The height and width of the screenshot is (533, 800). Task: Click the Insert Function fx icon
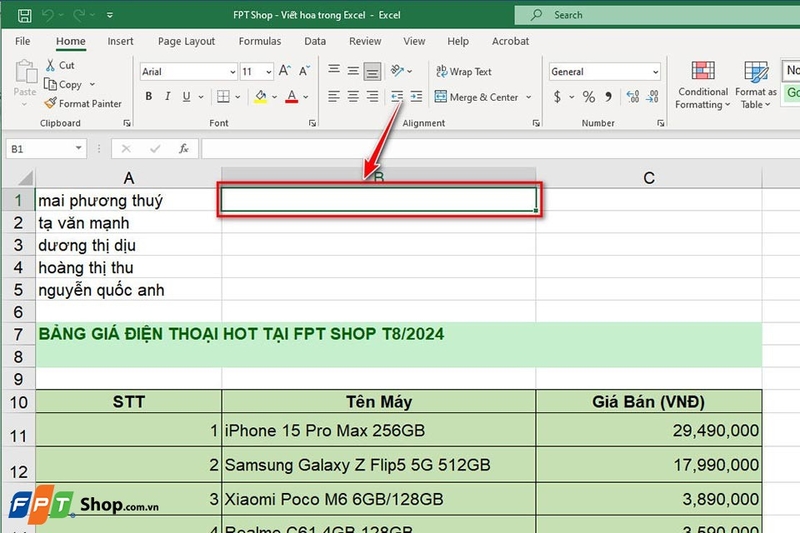click(184, 149)
